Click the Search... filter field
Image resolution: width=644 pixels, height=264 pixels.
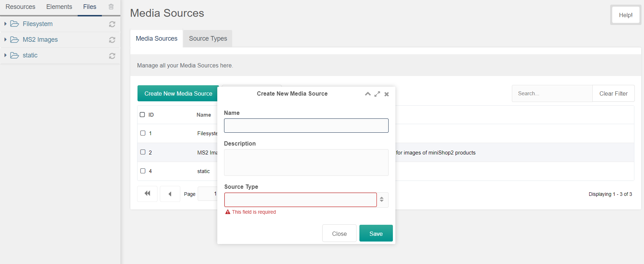pos(552,93)
